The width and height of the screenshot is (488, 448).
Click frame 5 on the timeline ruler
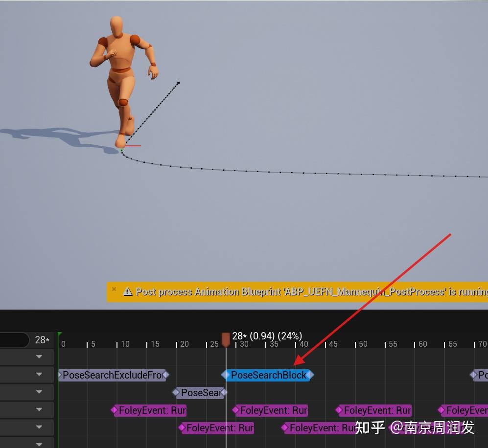coord(93,344)
